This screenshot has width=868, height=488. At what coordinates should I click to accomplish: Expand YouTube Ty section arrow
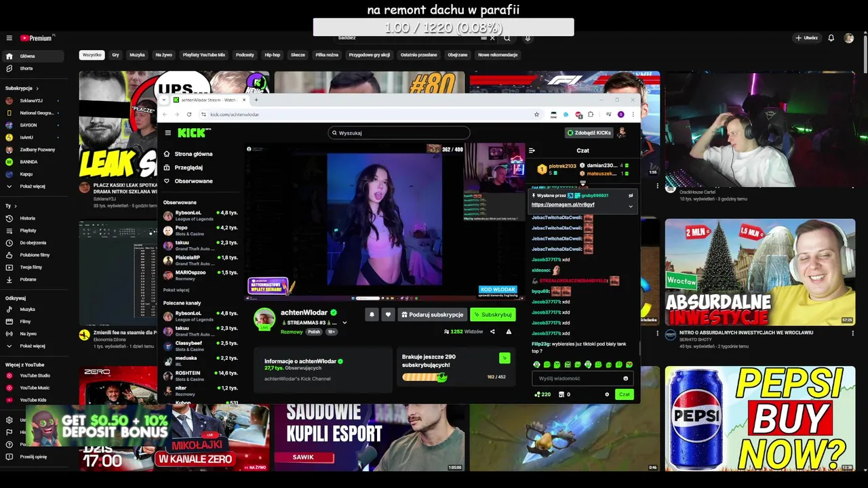16,206
